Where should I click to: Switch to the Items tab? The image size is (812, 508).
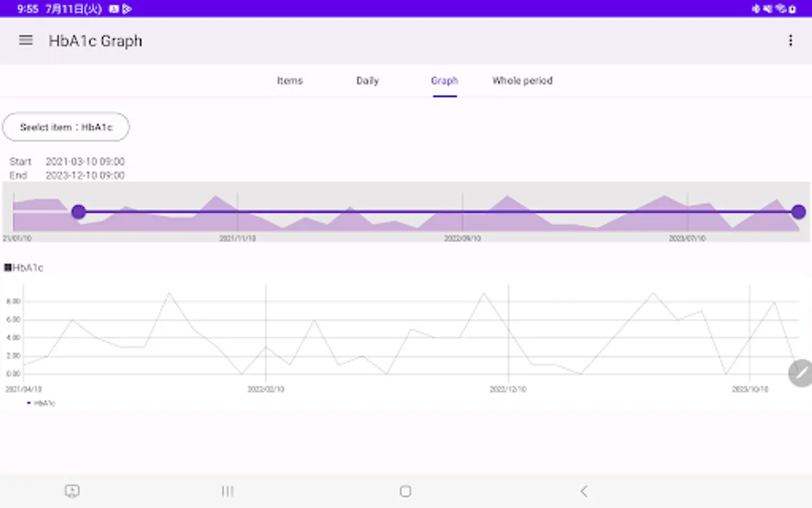[290, 81]
